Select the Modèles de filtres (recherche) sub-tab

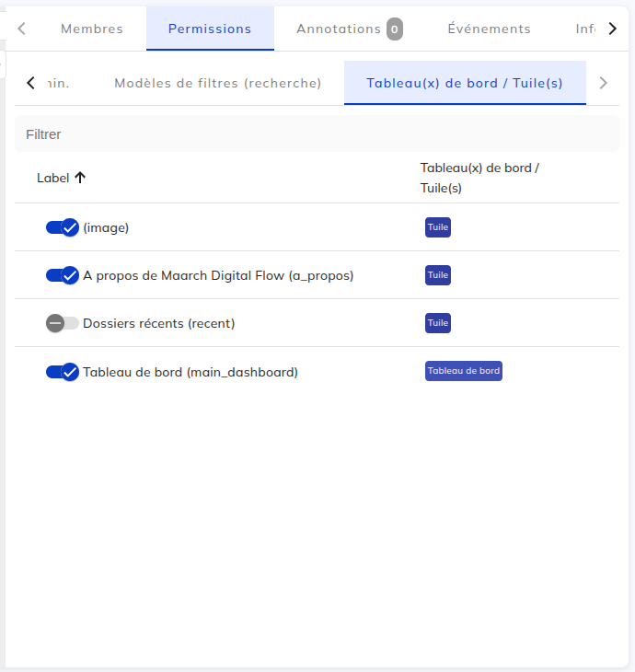click(x=218, y=83)
